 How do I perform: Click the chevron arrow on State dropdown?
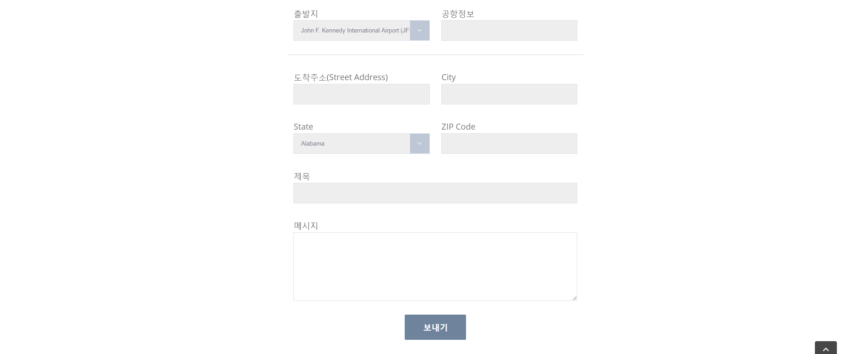coord(419,144)
